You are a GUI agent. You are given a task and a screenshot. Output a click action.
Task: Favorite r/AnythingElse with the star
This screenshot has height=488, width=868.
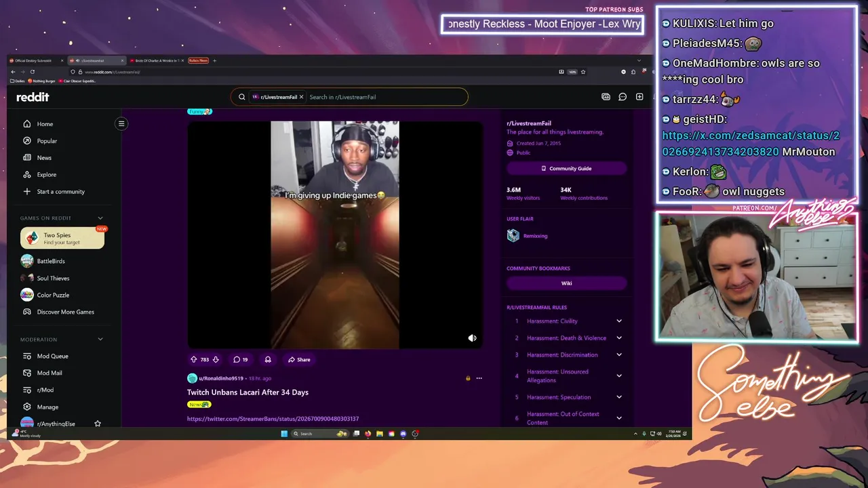(98, 424)
